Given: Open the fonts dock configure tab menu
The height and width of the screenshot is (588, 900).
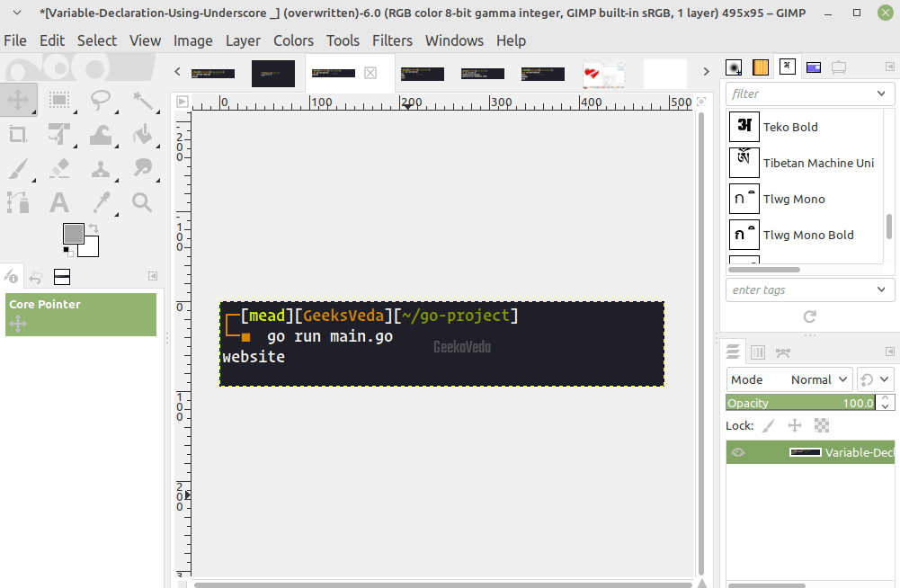Looking at the screenshot, I should [x=890, y=67].
